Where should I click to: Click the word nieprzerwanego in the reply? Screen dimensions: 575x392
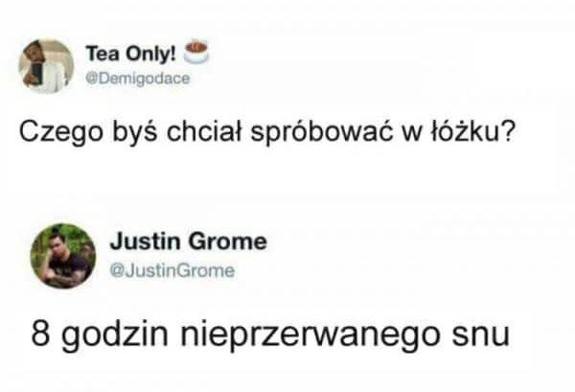click(310, 334)
